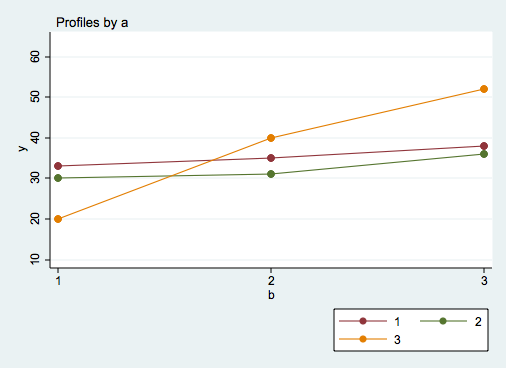Click the red data point at b=3

(x=484, y=146)
